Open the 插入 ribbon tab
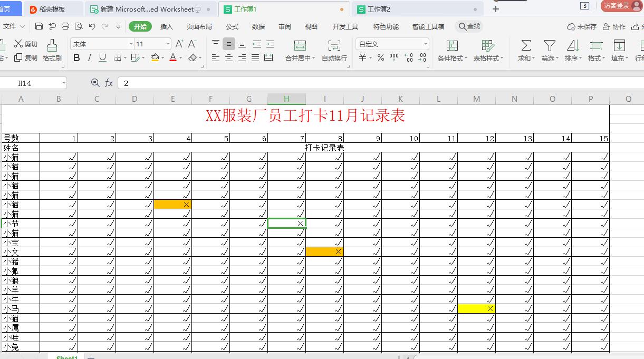The image size is (644, 359). point(166,26)
